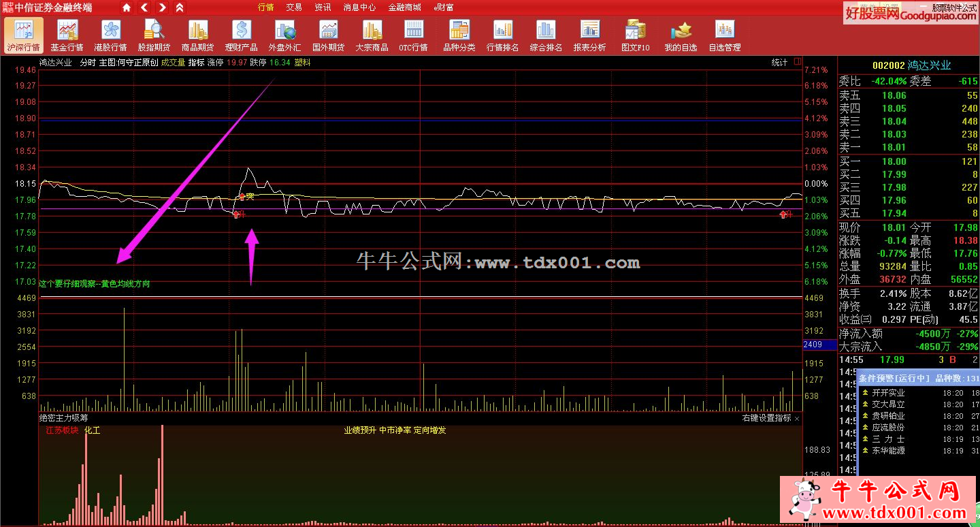Click the 绝密主力吸筹 indicator title
Viewport: 980px width, 527px height.
[x=64, y=418]
